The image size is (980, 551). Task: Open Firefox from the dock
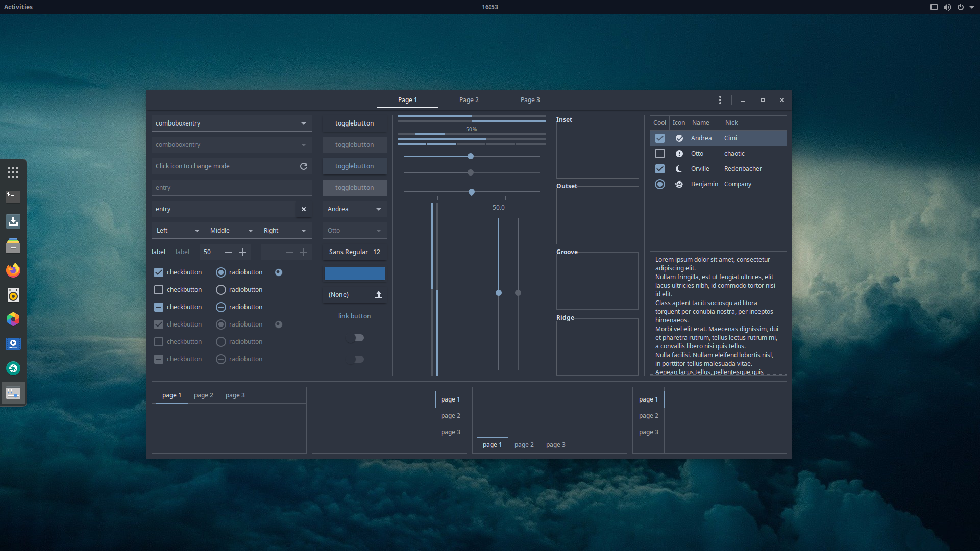point(13,270)
